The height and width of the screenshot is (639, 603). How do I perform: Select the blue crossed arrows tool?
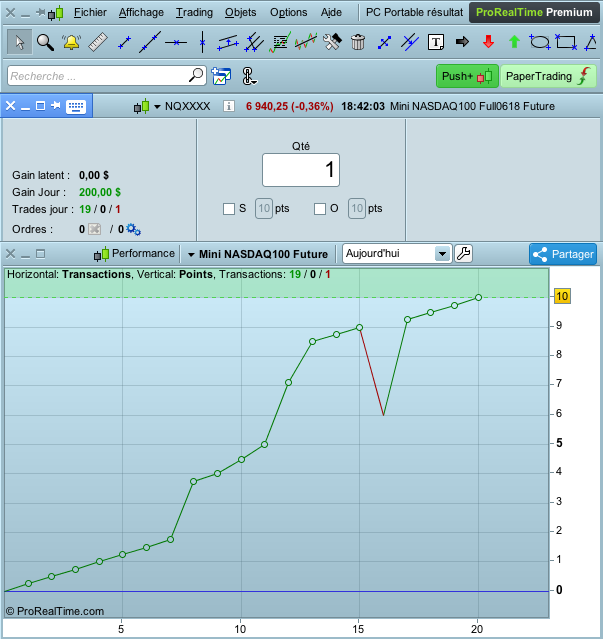[x=384, y=42]
